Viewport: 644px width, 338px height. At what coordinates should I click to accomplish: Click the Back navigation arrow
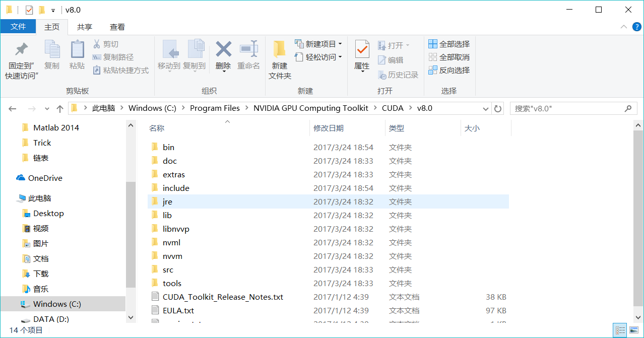coord(13,109)
